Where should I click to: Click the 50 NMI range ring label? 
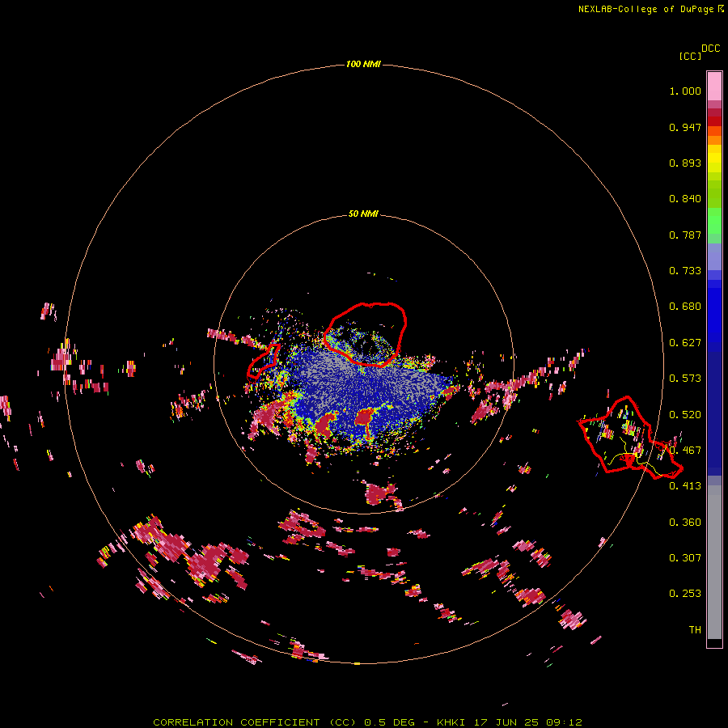click(x=363, y=214)
